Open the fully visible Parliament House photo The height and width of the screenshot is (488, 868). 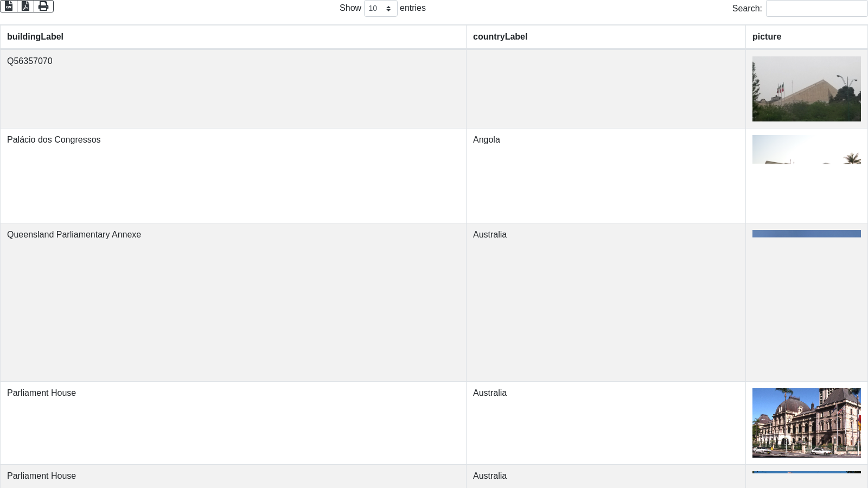806,423
